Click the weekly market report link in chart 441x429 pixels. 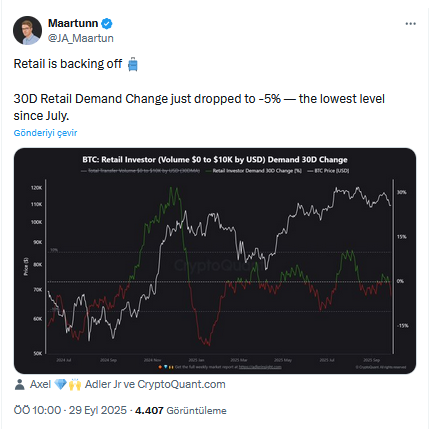point(260,367)
